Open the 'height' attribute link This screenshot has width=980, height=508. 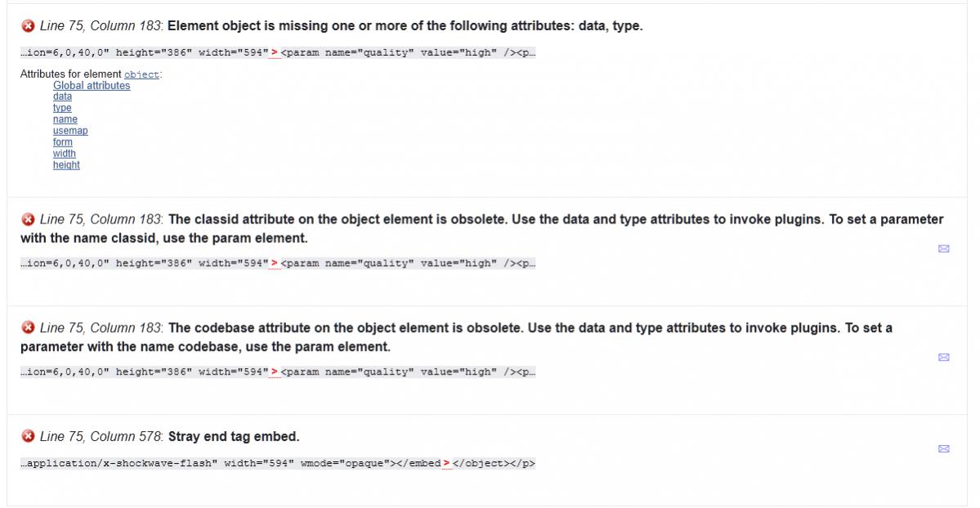click(66, 165)
